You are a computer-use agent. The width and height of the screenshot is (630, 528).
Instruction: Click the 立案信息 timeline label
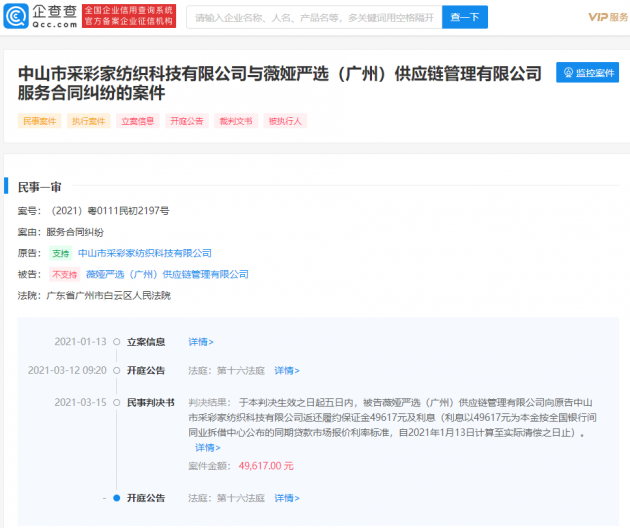pos(146,342)
